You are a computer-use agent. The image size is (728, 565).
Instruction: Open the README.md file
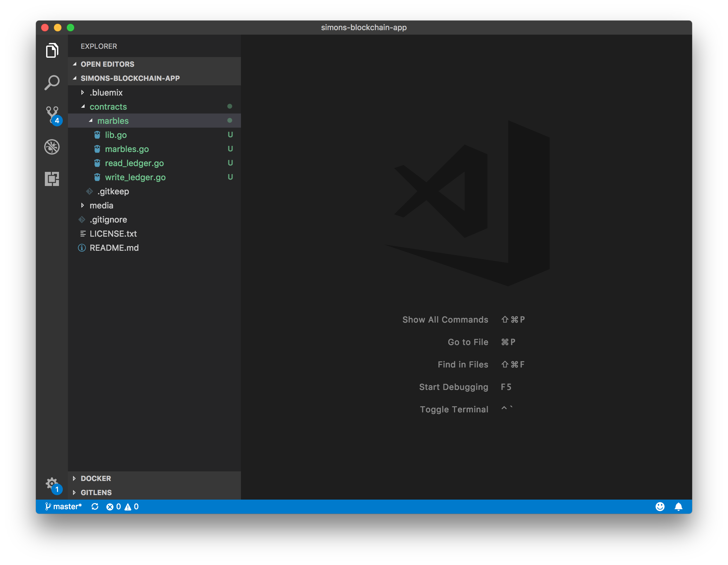114,248
